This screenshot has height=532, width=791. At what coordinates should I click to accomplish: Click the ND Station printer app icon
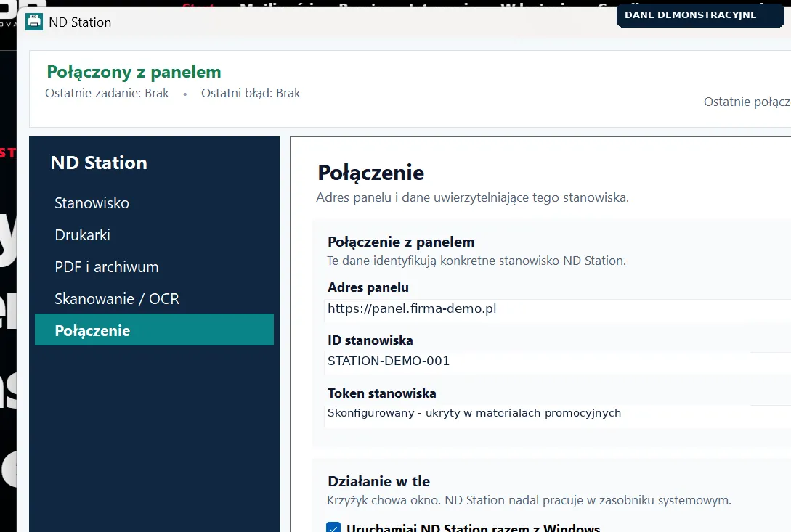(x=34, y=22)
